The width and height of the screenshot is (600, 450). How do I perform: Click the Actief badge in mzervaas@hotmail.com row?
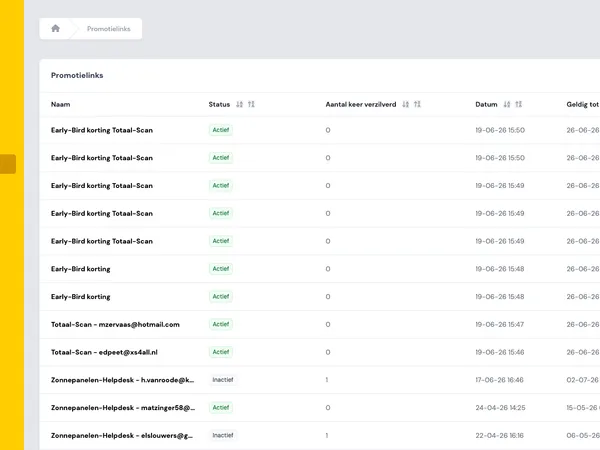tap(221, 324)
